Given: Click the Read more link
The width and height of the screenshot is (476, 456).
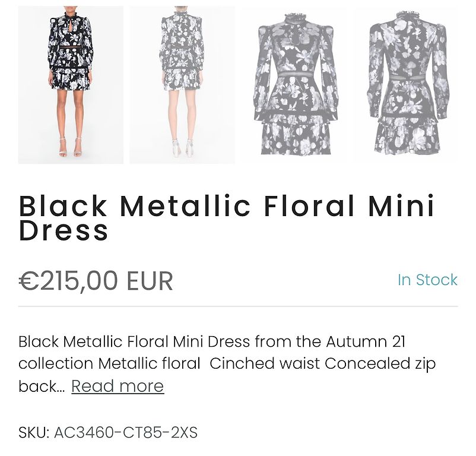Looking at the screenshot, I should [118, 386].
